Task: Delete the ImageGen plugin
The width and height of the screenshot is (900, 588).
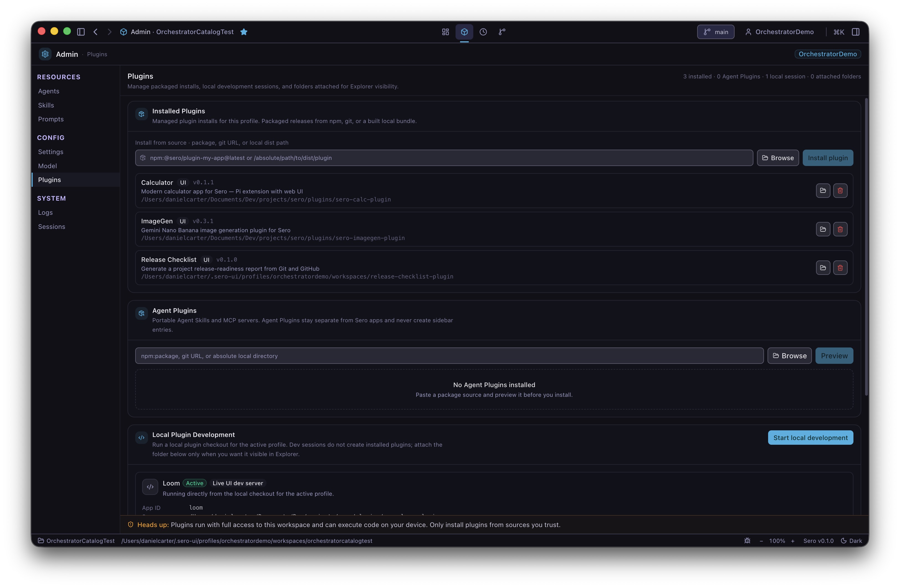Action: click(x=840, y=229)
